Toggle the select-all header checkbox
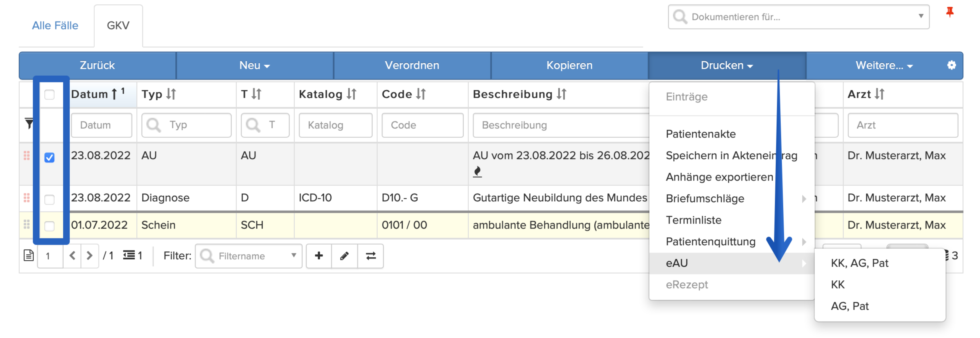Image resolution: width=980 pixels, height=338 pixels. click(49, 94)
